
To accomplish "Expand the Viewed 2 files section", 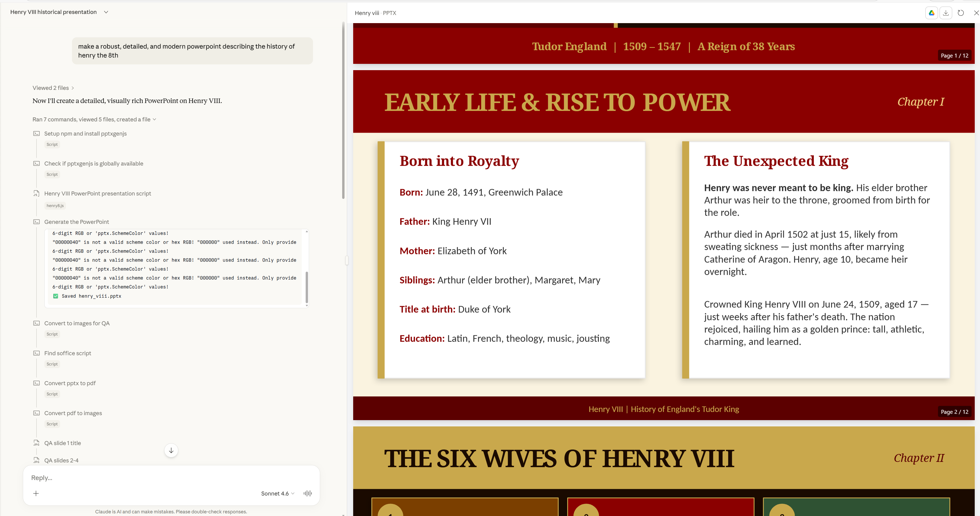I will click(x=53, y=88).
